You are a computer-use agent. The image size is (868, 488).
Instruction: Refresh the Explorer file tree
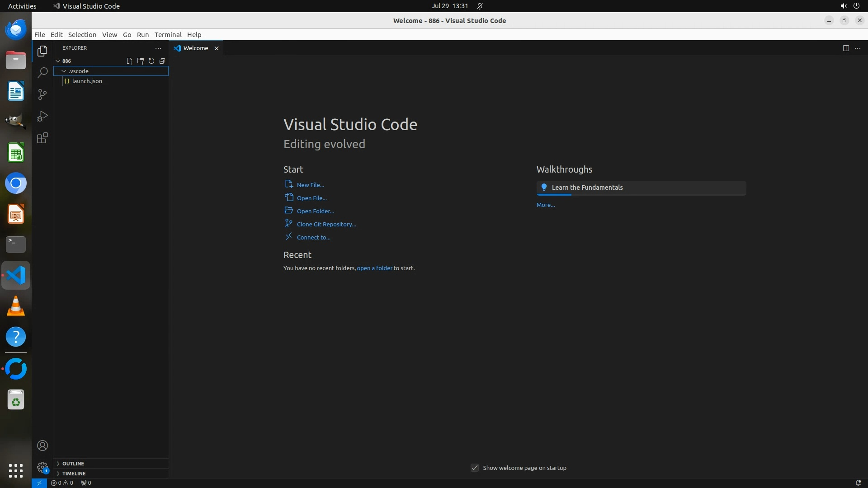tap(151, 61)
